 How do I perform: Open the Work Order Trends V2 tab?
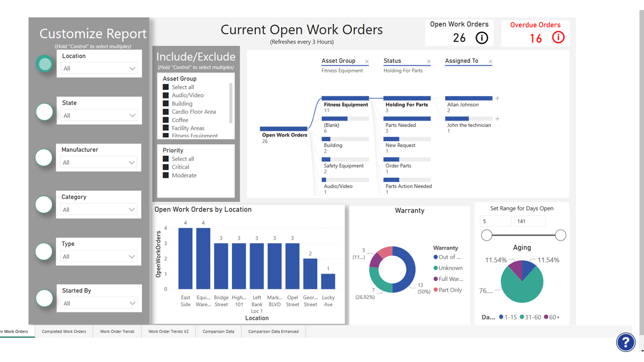pos(169,331)
